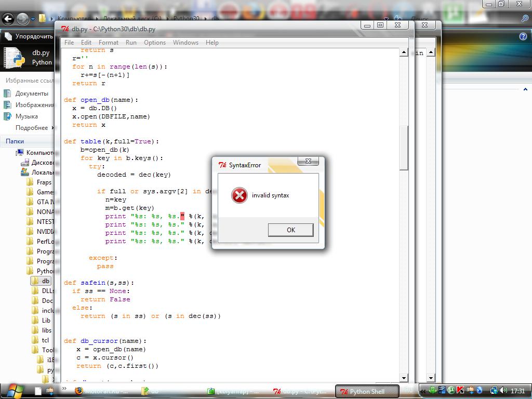
Task: Collapse the Explorer pane with the chevron
Action: tap(525, 89)
